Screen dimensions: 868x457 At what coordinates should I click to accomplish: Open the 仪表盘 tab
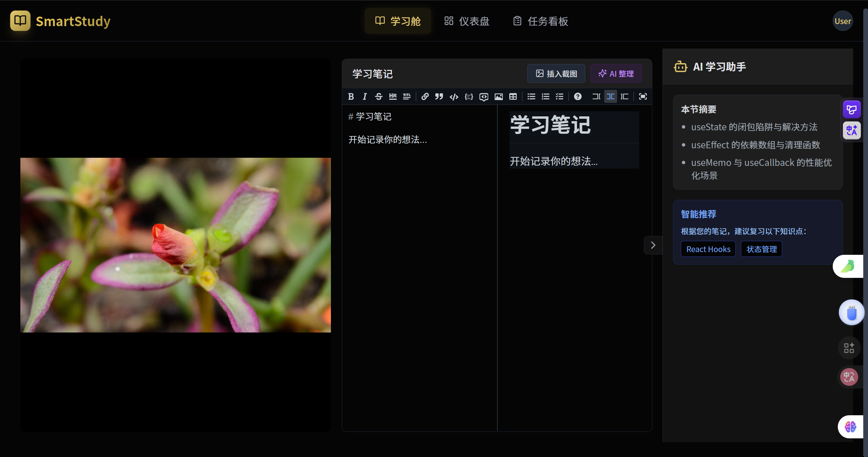point(467,21)
